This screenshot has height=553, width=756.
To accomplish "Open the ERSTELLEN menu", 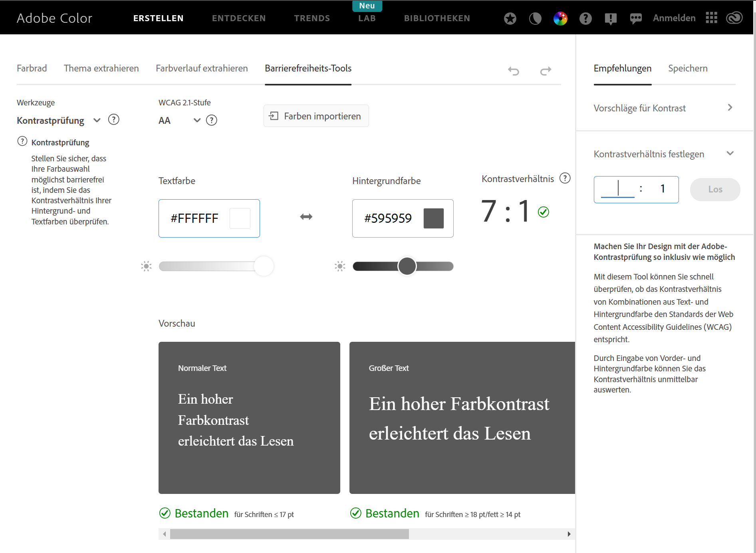I will [159, 18].
